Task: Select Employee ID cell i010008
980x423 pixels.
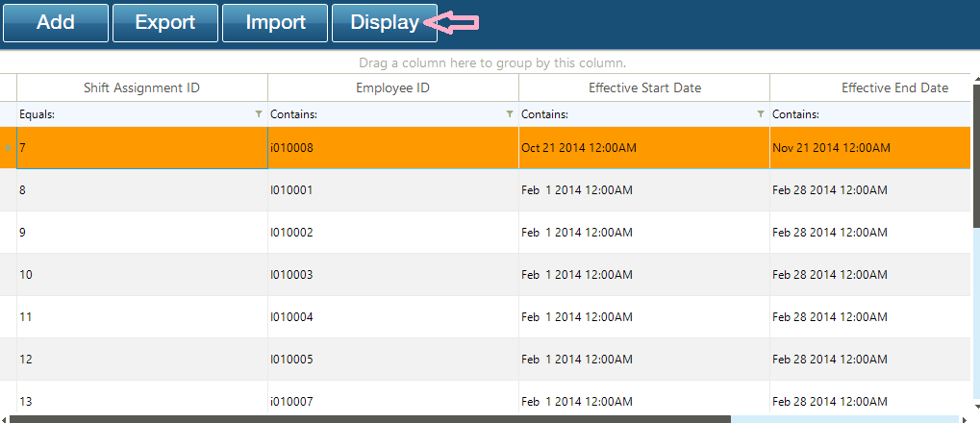Action: click(393, 148)
